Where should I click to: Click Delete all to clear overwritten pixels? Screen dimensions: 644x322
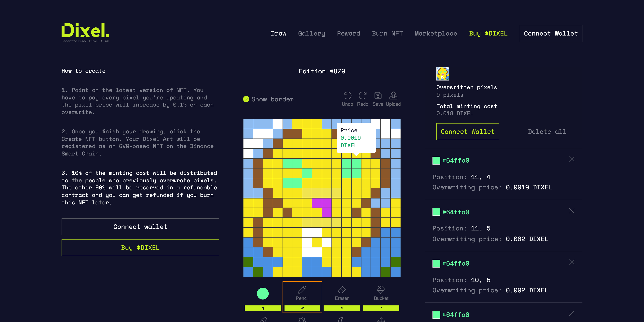coord(547,131)
